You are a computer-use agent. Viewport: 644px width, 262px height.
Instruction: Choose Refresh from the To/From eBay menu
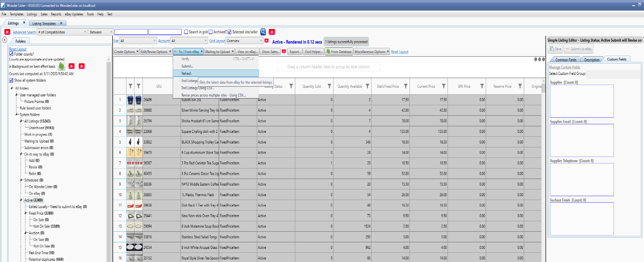click(216, 73)
